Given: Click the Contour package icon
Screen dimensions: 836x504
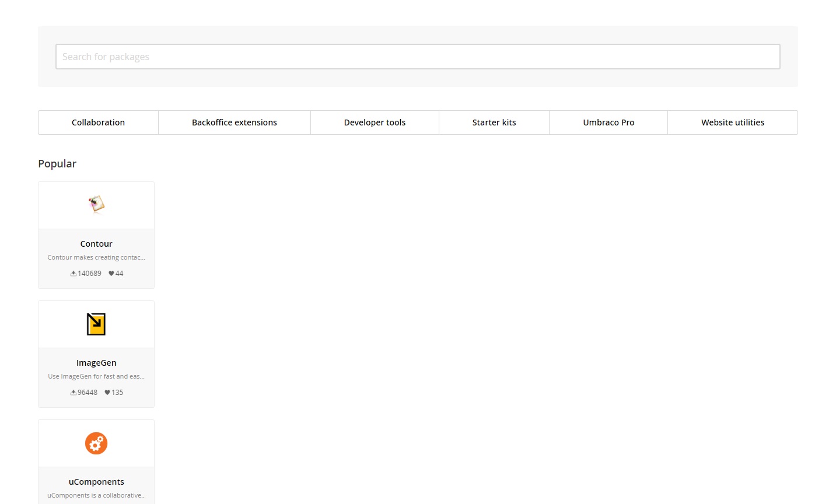Looking at the screenshot, I should pyautogui.click(x=96, y=204).
